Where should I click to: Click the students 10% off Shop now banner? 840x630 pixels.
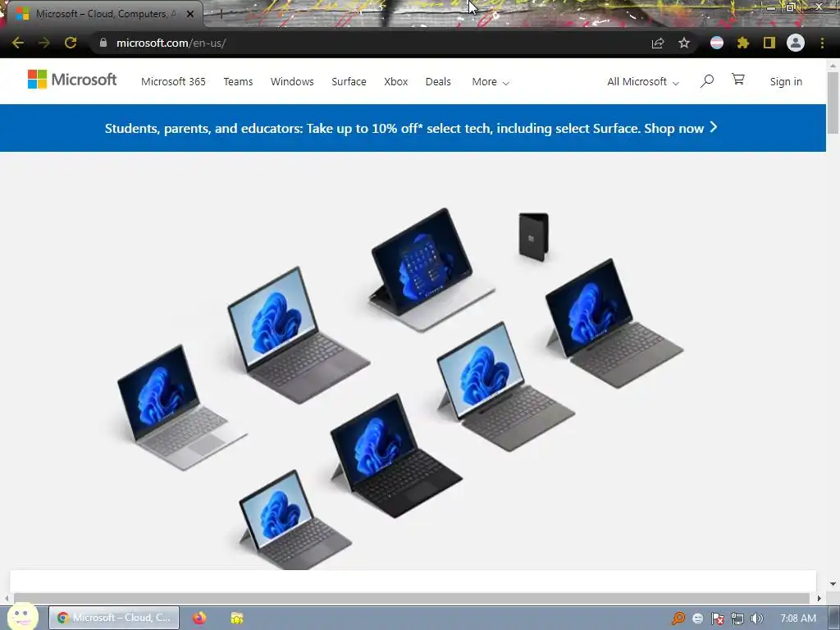pyautogui.click(x=412, y=128)
